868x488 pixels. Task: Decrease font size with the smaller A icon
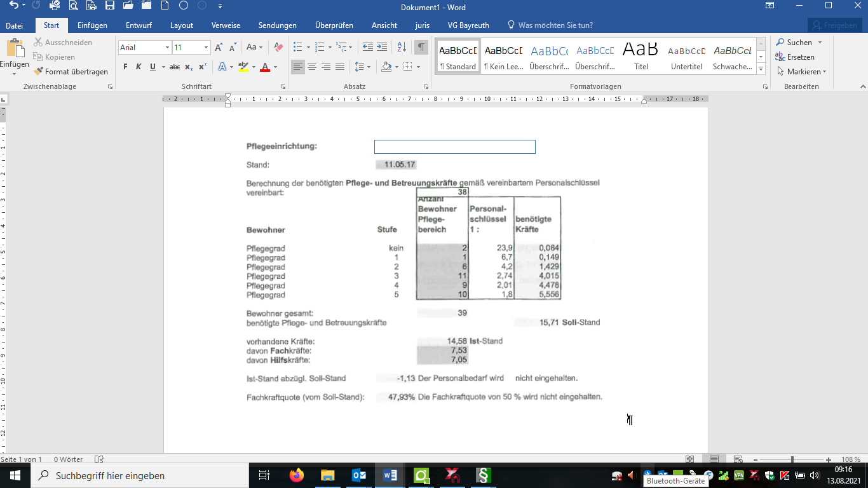click(233, 47)
